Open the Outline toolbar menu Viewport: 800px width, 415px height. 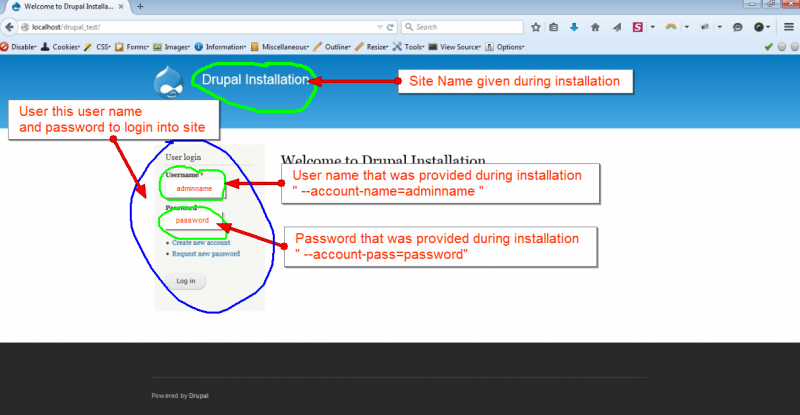pos(332,47)
